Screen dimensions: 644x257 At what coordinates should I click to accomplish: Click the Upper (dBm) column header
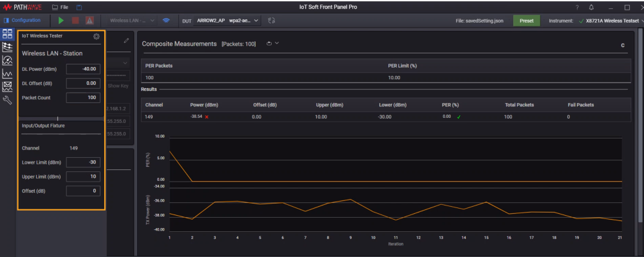[329, 105]
